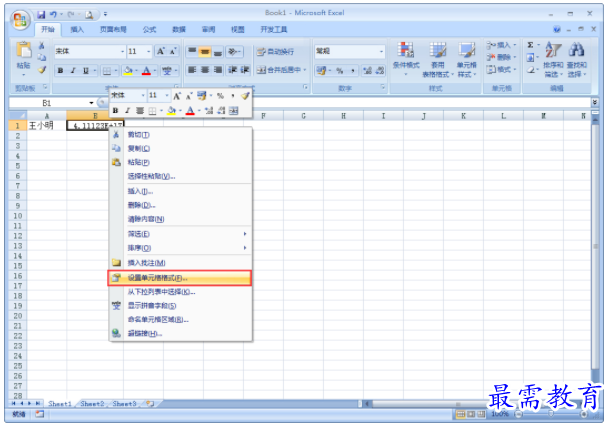Select the column H header
Viewport: 610px width, 428px height.
343,116
